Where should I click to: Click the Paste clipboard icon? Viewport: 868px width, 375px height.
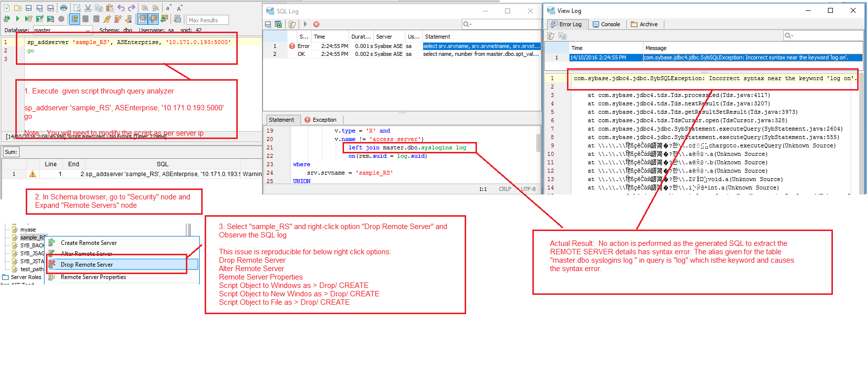(110, 8)
